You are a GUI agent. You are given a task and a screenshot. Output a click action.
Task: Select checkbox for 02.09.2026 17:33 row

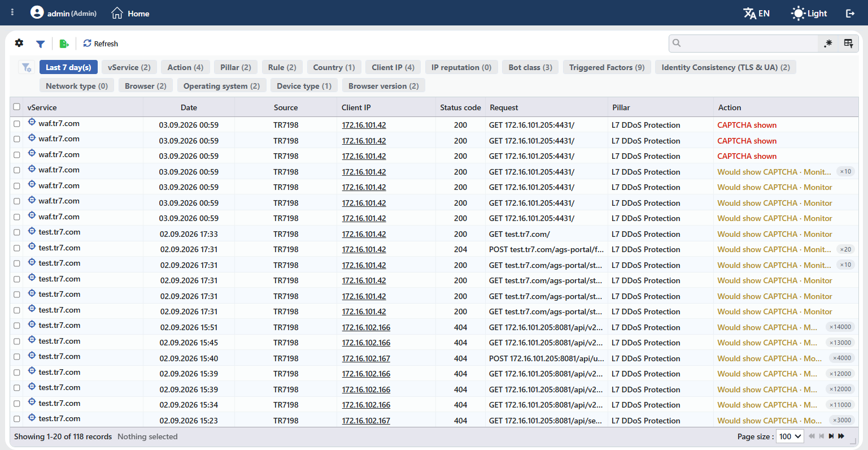17,232
